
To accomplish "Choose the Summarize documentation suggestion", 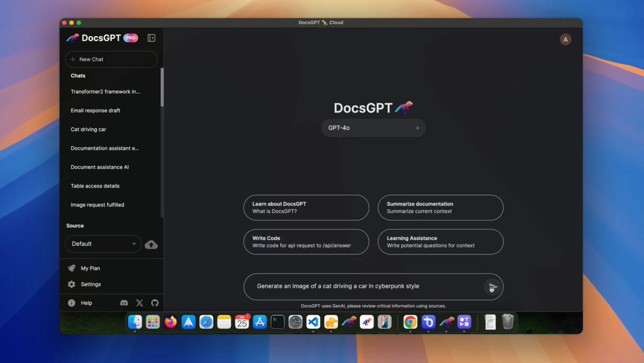I will (x=441, y=208).
